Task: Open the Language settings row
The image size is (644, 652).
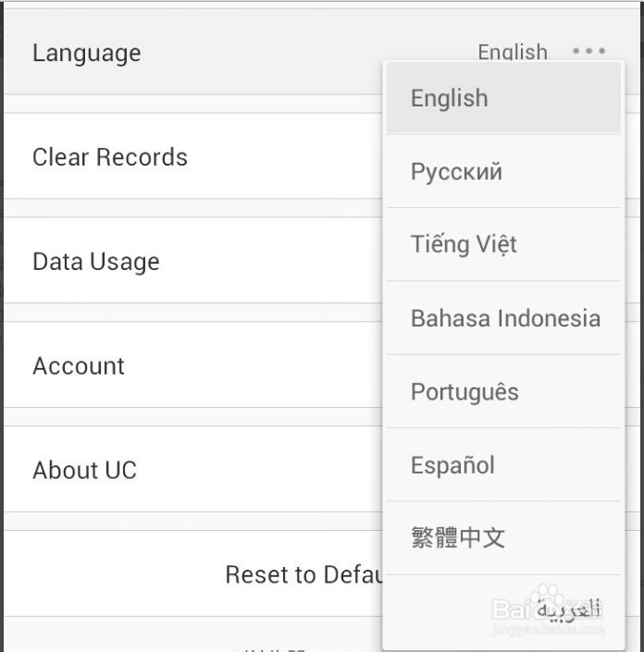Action: point(322,52)
